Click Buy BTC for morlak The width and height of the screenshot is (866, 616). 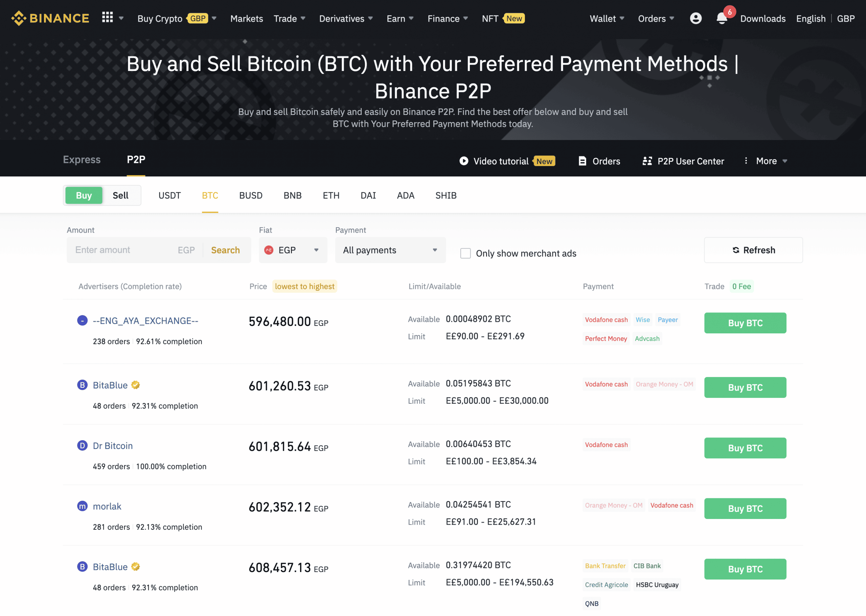click(745, 508)
